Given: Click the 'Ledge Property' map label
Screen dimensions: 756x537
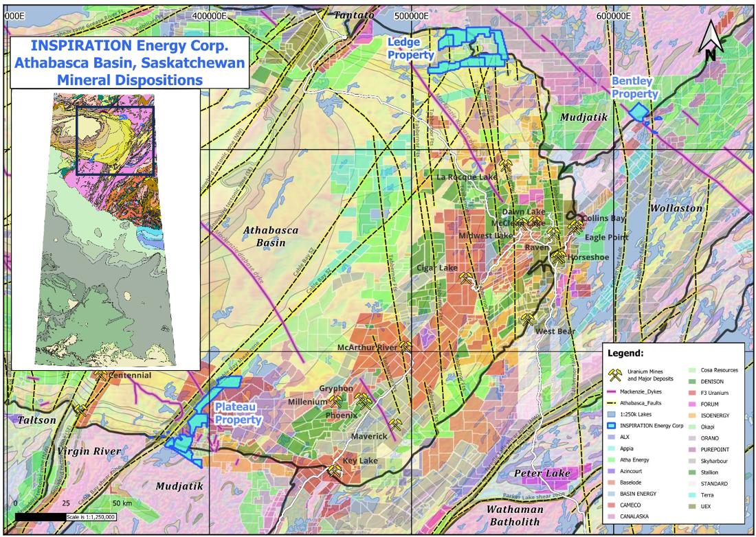Looking at the screenshot, I should [x=411, y=49].
